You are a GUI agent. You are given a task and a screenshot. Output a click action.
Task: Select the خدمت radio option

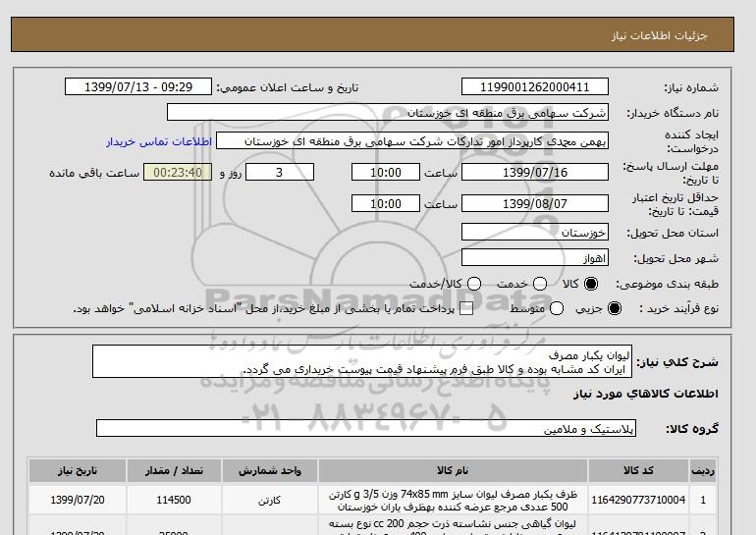coord(531,284)
